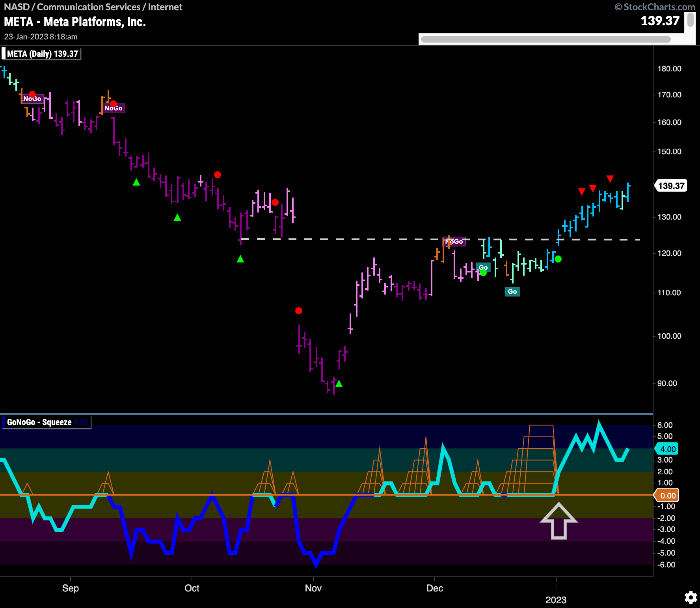Click the Go marker near 110 price
700x608 pixels.
[x=512, y=291]
